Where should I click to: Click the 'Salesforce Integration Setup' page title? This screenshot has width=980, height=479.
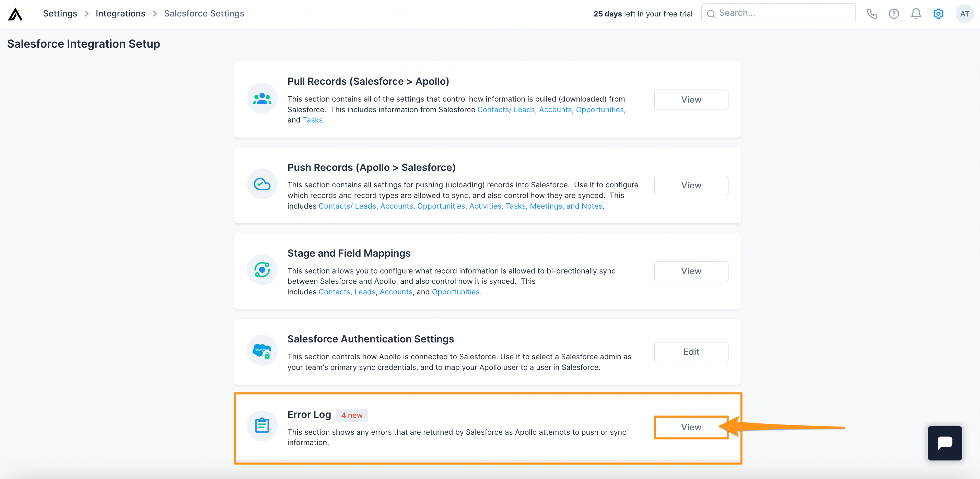pyautogui.click(x=84, y=44)
